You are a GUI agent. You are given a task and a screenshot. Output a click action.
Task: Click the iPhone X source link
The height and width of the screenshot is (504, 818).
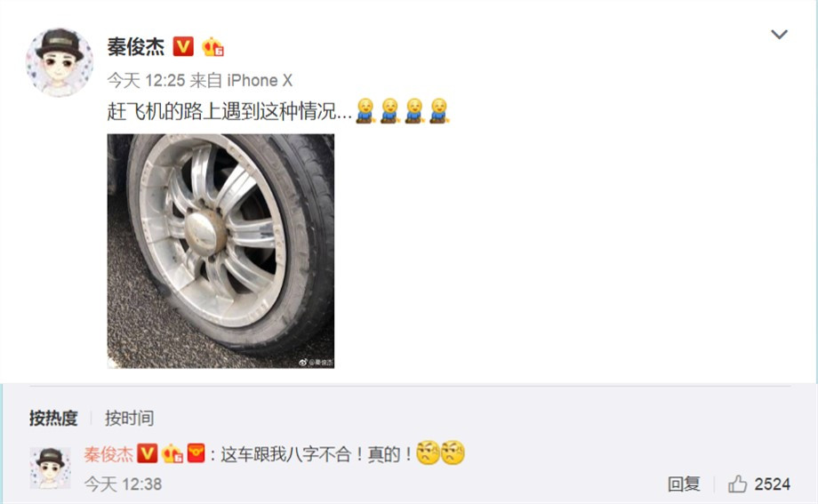[x=260, y=80]
